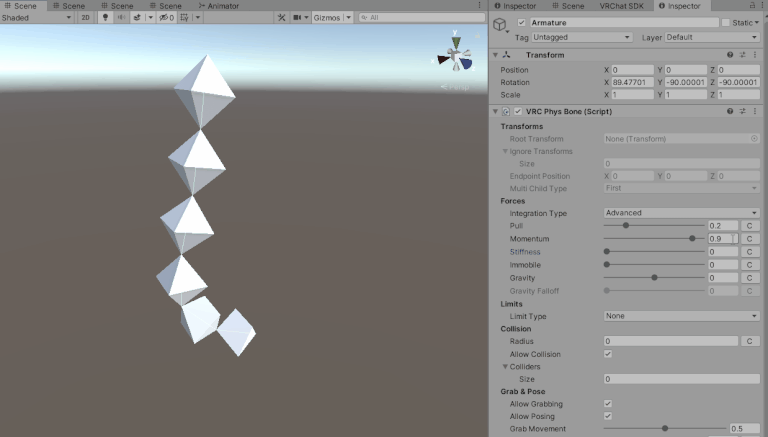Open Transform component help icon

pyautogui.click(x=730, y=55)
